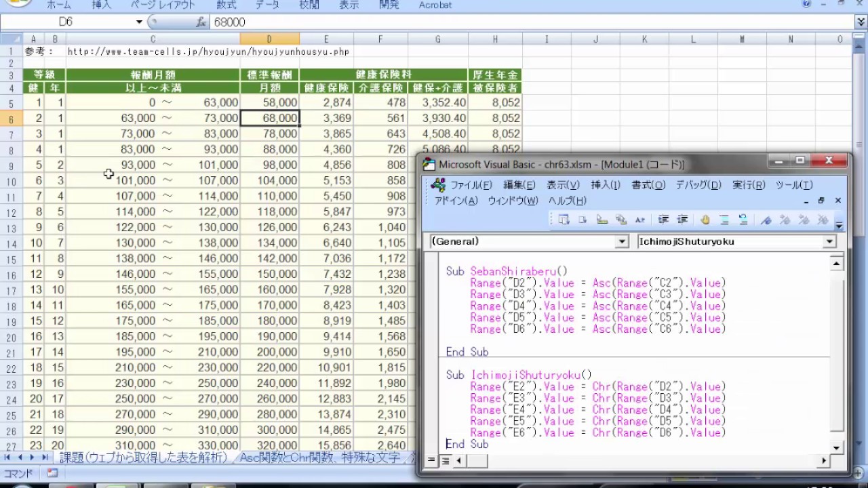Toggle breakpoint with the hand icon
This screenshot has width=868, height=488.
(705, 220)
